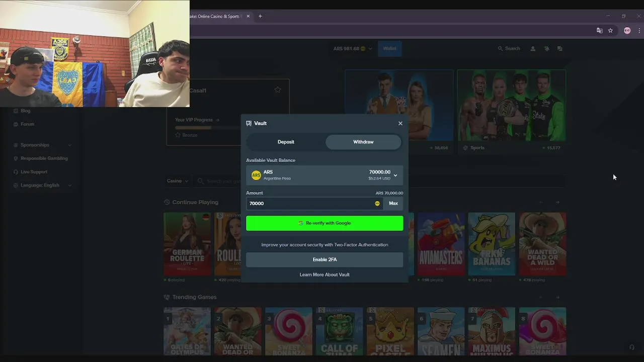Image resolution: width=644 pixels, height=362 pixels.
Task: Open Seamen trending game number 6
Action: 441,331
